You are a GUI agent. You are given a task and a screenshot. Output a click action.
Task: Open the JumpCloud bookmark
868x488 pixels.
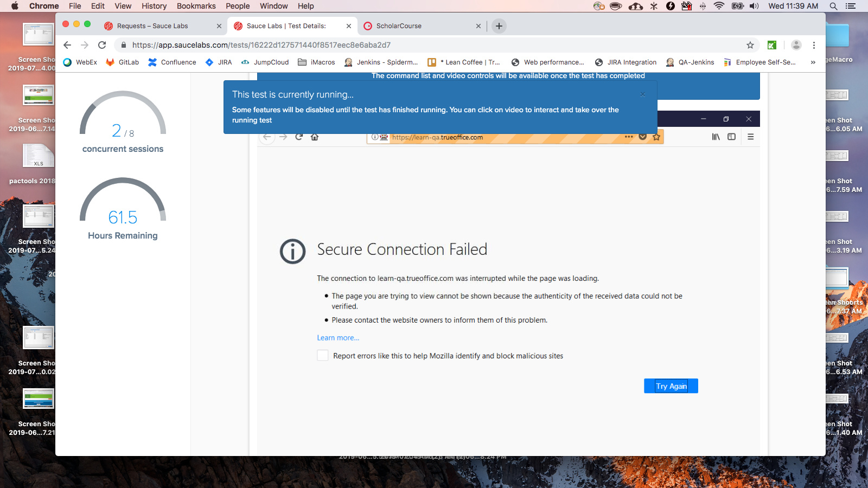coord(265,62)
